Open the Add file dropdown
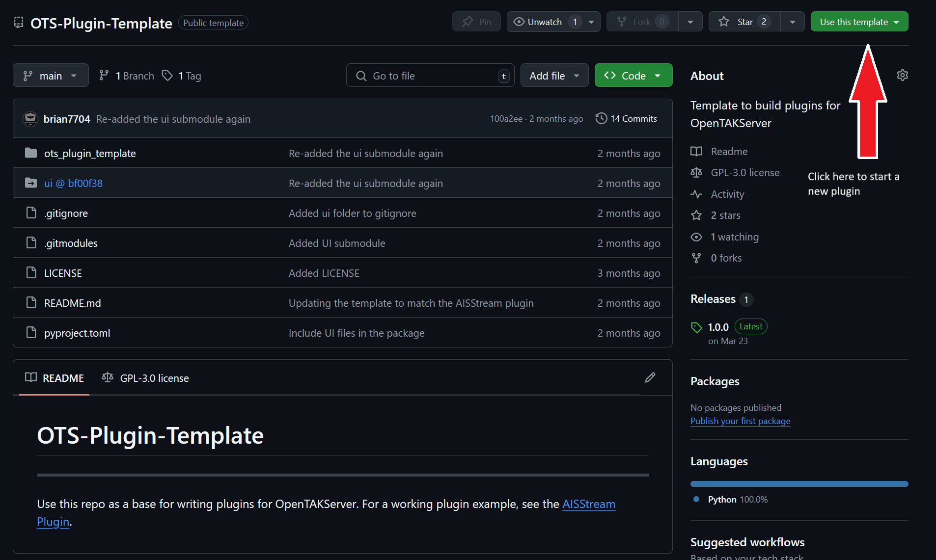 coord(554,75)
